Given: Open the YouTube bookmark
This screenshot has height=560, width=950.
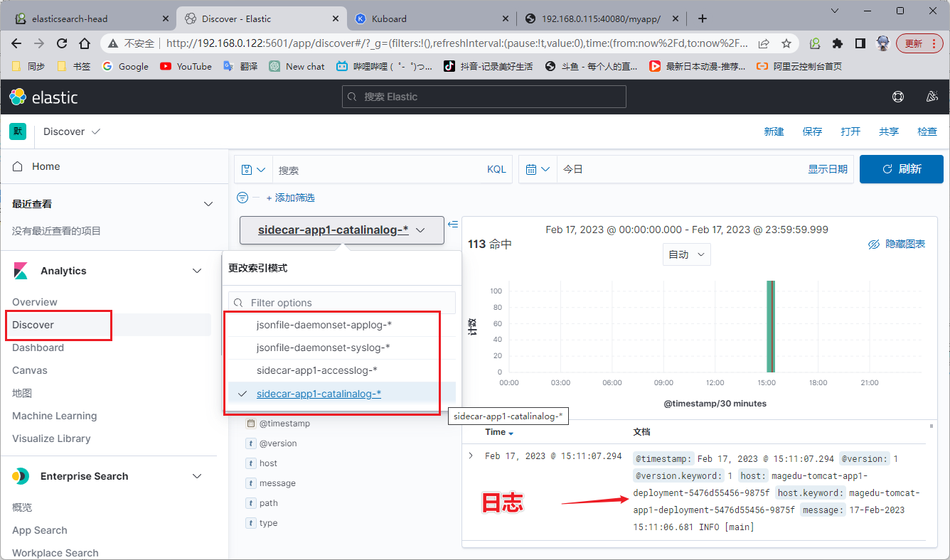Looking at the screenshot, I should (186, 66).
